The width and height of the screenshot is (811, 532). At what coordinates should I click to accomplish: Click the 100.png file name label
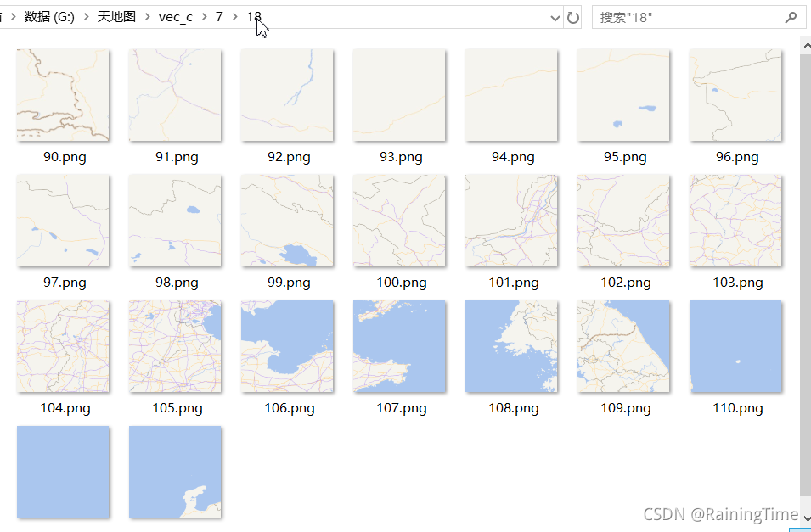(402, 283)
